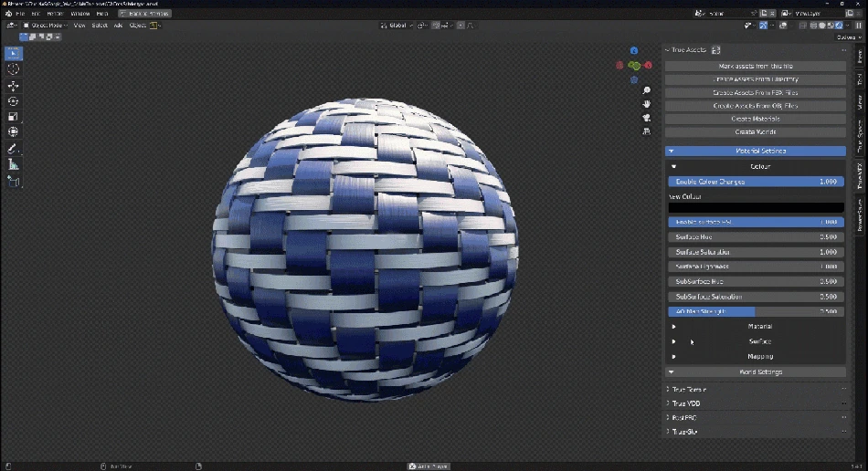Screen dimensions: 868x471
Task: Pick the Rotate tool
Action: click(14, 101)
